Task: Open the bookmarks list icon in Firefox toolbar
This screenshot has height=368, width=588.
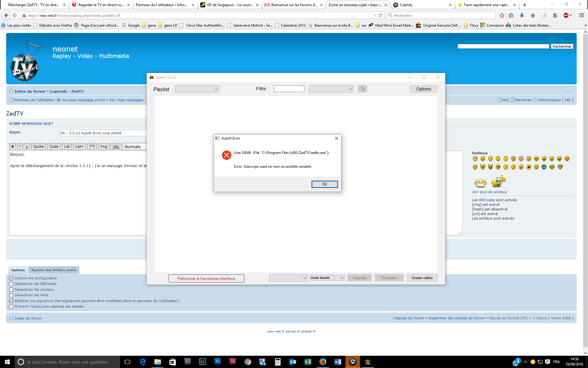Action: click(x=511, y=15)
